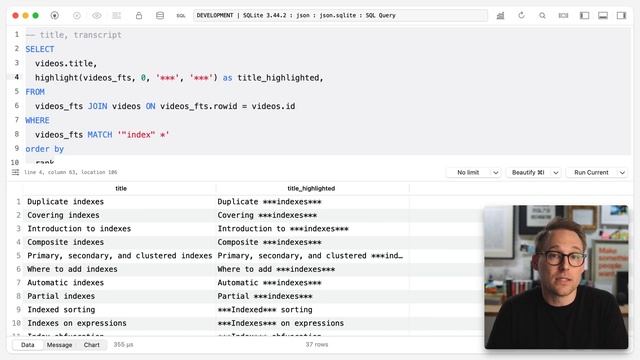
Task: Select the 'Partial indexes' title cell
Action: (120, 296)
